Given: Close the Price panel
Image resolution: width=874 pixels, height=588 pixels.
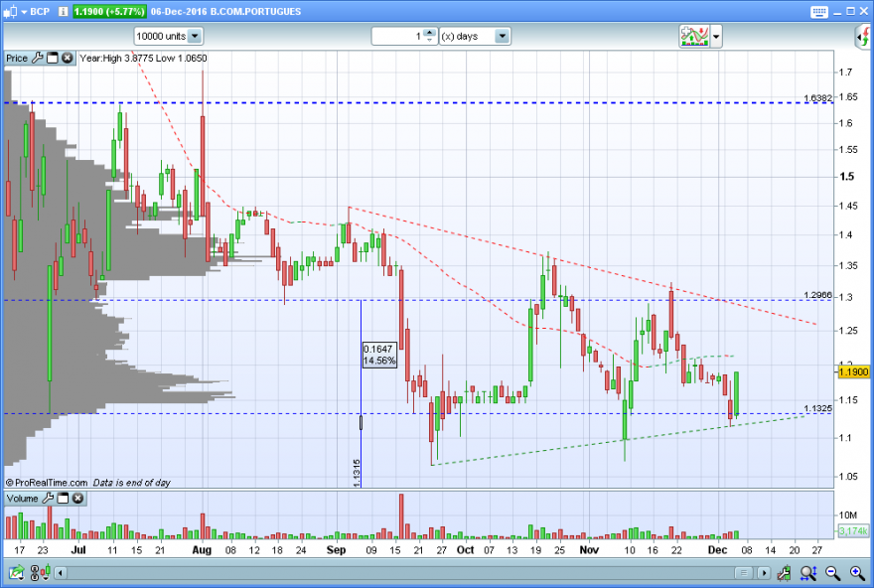Looking at the screenshot, I should (68, 58).
